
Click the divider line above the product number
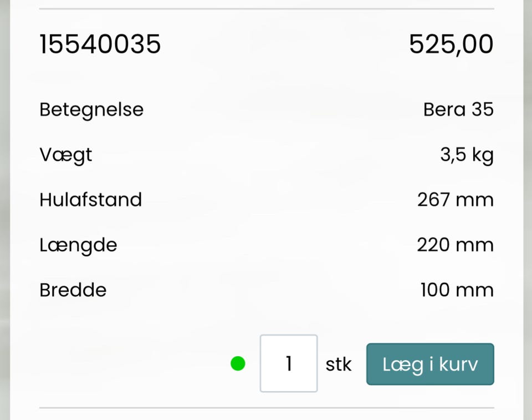[x=267, y=9]
